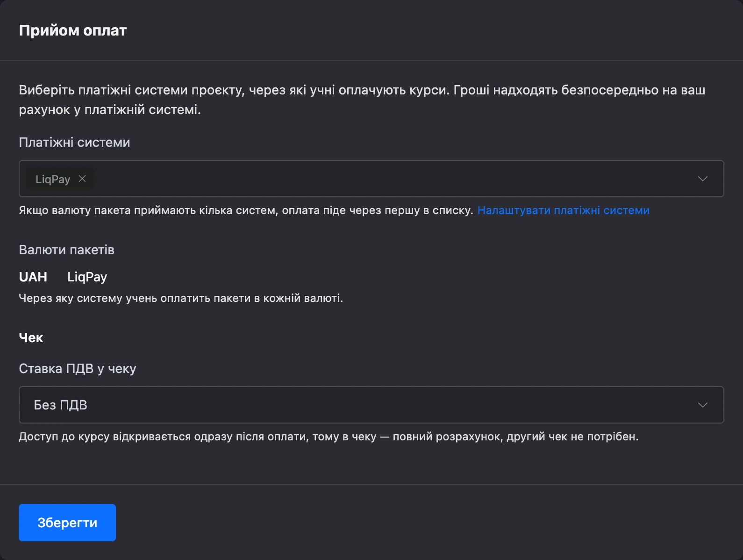The width and height of the screenshot is (743, 560).
Task: Remove the LiqPay tag with the X icon
Action: pyautogui.click(x=82, y=179)
